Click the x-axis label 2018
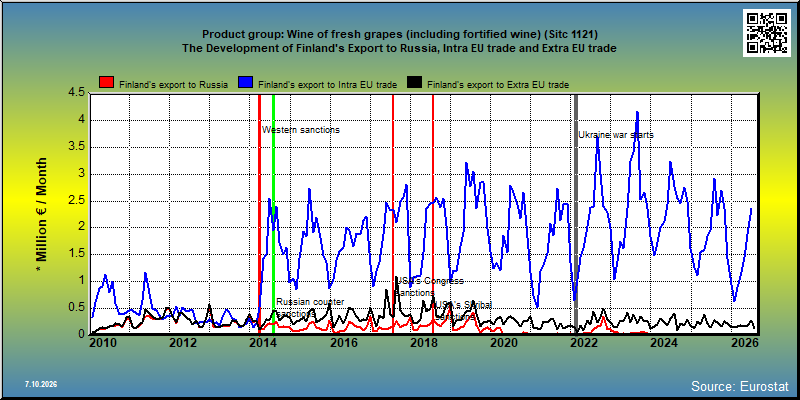Image resolution: width=800 pixels, height=400 pixels. click(x=423, y=341)
